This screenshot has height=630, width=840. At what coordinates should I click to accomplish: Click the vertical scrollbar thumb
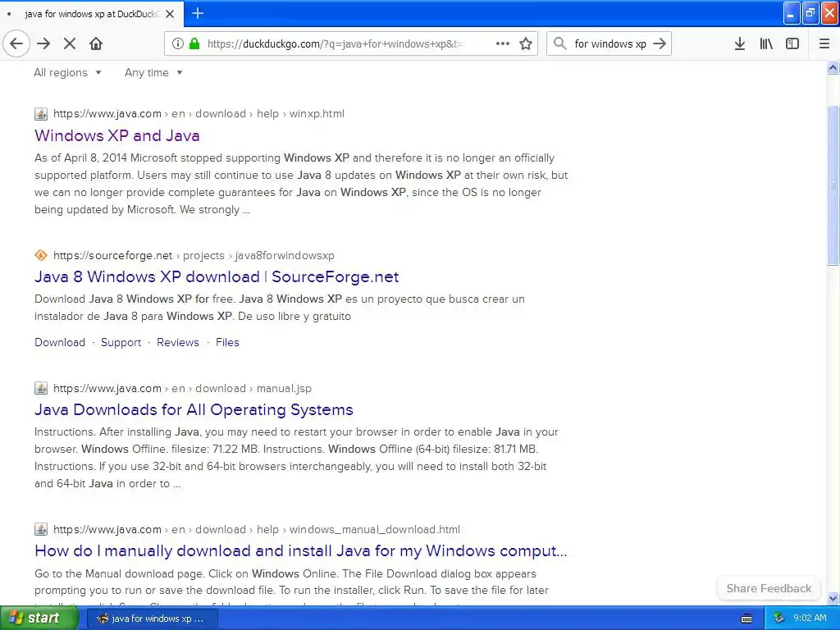click(x=833, y=185)
